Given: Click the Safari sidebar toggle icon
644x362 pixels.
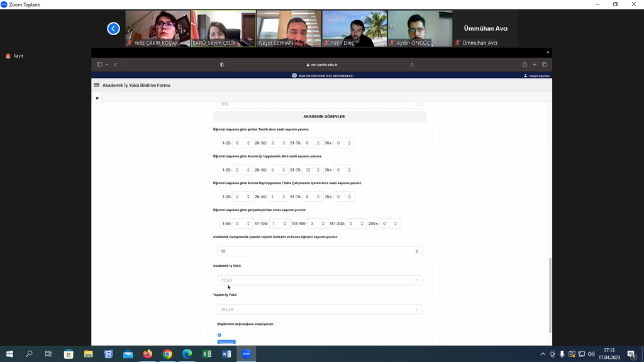Looking at the screenshot, I should click(x=99, y=65).
